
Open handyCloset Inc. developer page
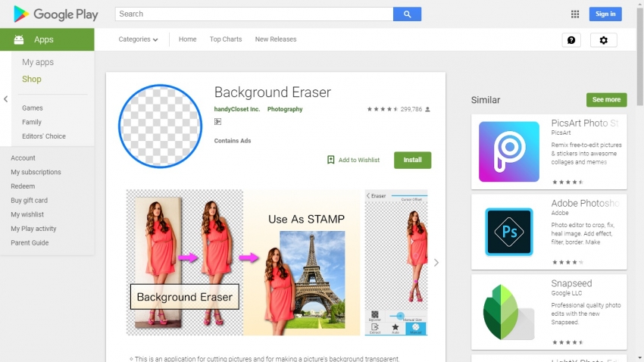[x=237, y=109]
